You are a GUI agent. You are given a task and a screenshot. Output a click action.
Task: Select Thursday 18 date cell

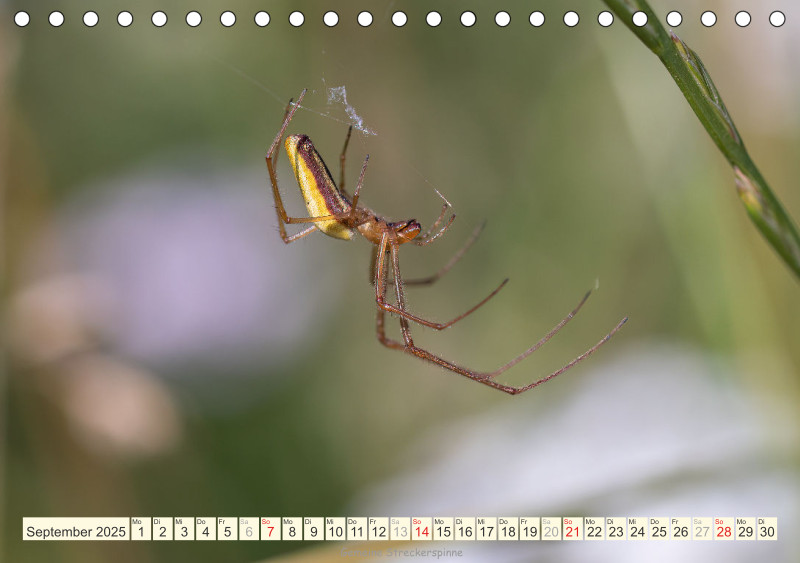pos(508,529)
